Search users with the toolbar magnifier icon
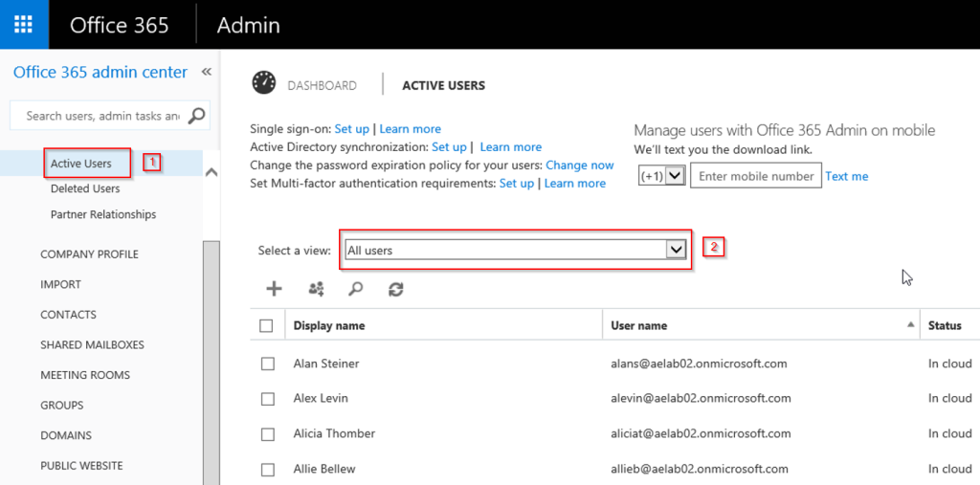Screen dimensions: 980x485 356,289
